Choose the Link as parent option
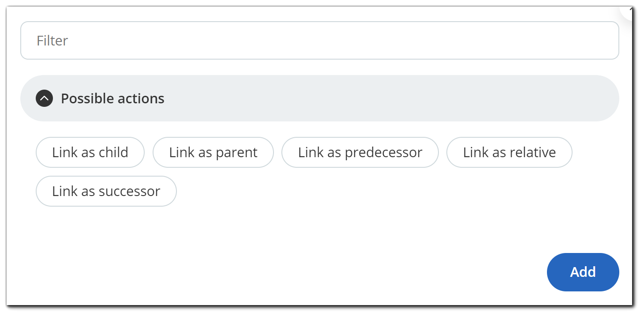 213,152
